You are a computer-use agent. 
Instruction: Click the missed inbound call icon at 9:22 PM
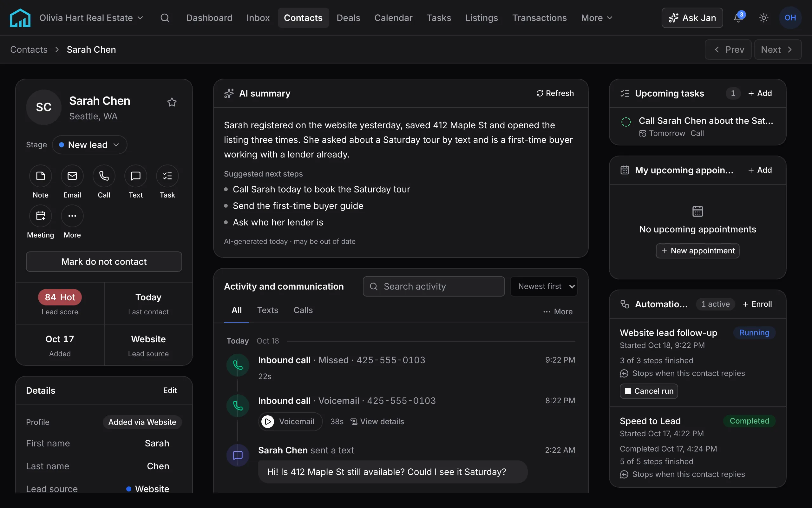tap(238, 365)
